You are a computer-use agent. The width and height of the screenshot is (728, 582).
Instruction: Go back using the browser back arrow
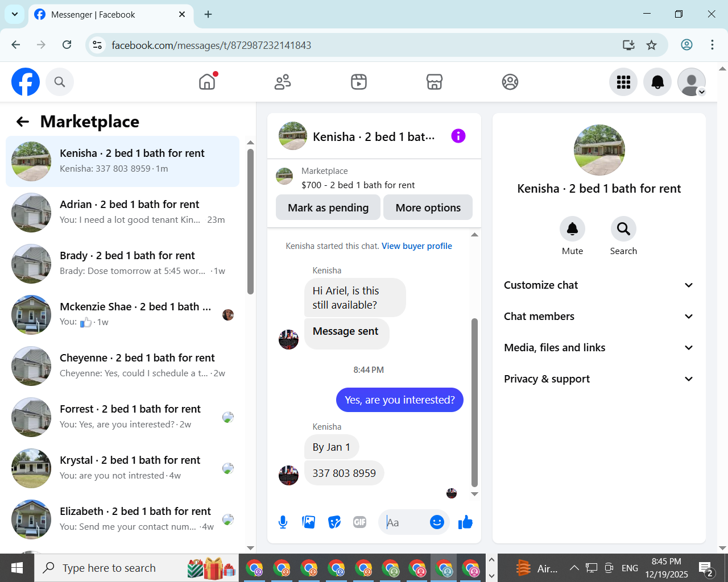coord(16,45)
